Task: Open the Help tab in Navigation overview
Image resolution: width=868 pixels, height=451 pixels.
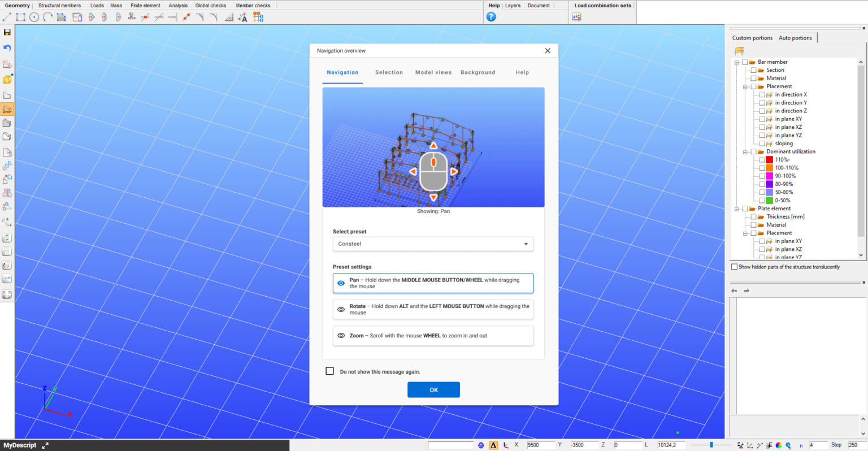Action: tap(522, 72)
